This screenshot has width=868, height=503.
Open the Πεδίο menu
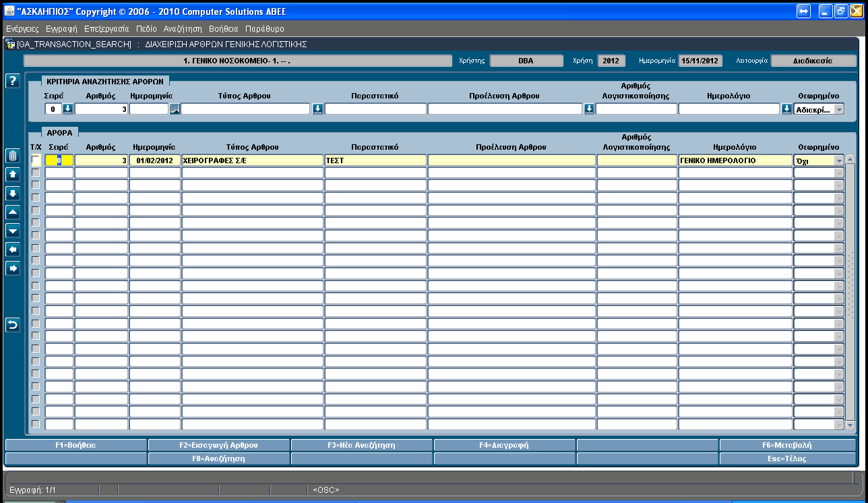(x=146, y=29)
